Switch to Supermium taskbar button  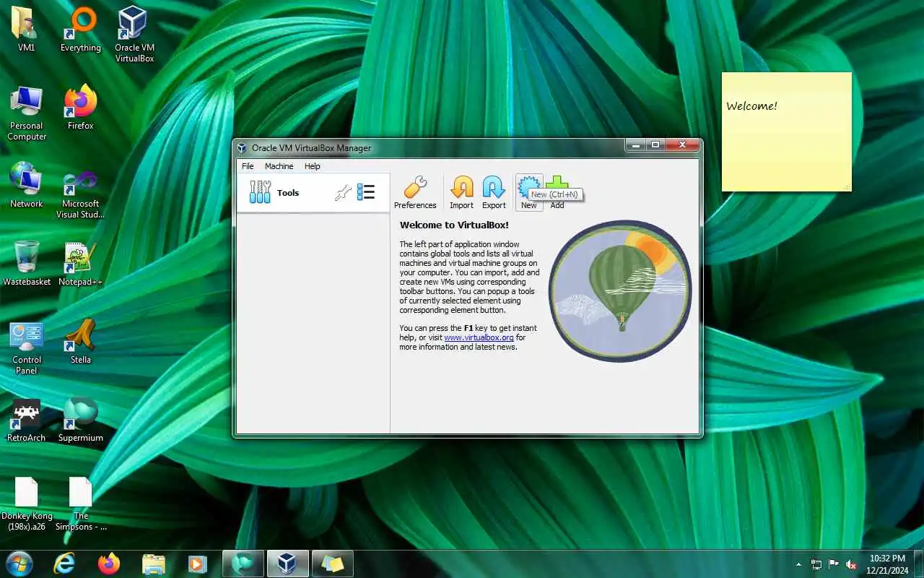pyautogui.click(x=243, y=564)
